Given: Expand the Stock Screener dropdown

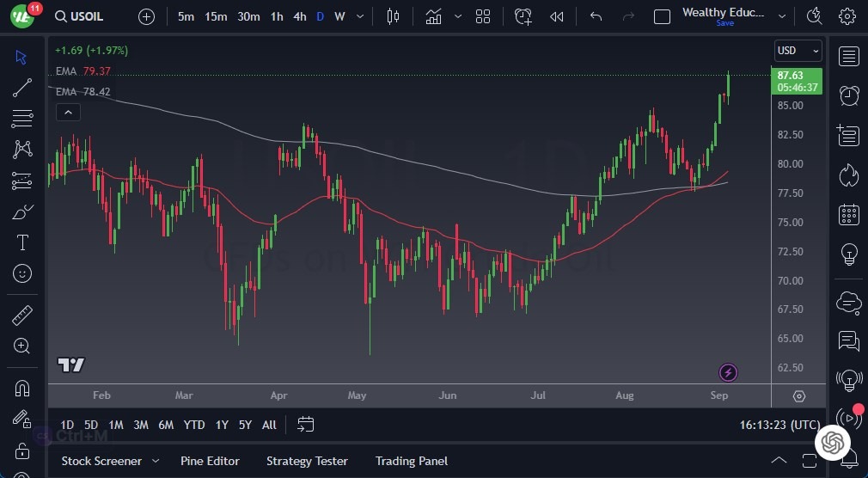Looking at the screenshot, I should (x=156, y=461).
